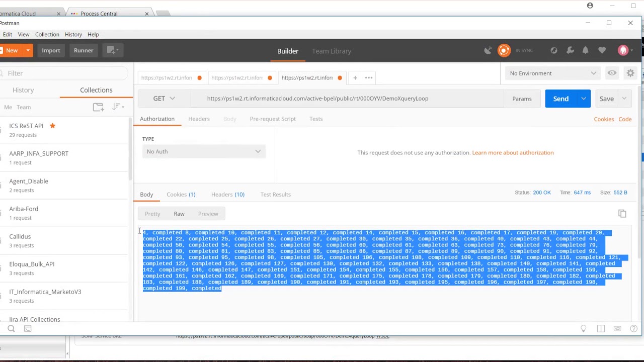Open the wrench settings icon
This screenshot has height=362, width=644.
[570, 50]
